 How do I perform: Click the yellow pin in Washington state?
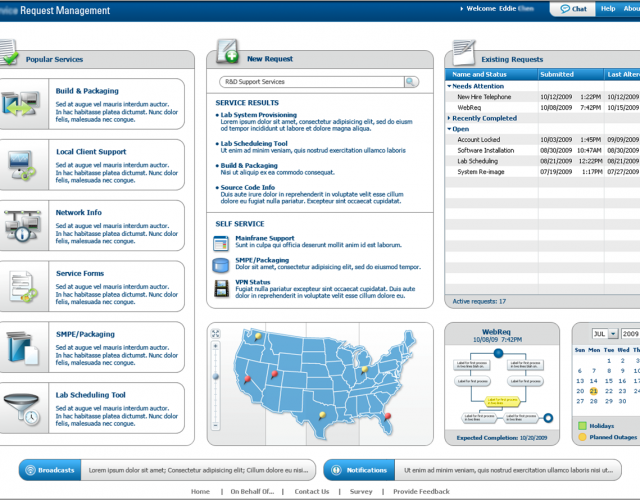[258, 336]
